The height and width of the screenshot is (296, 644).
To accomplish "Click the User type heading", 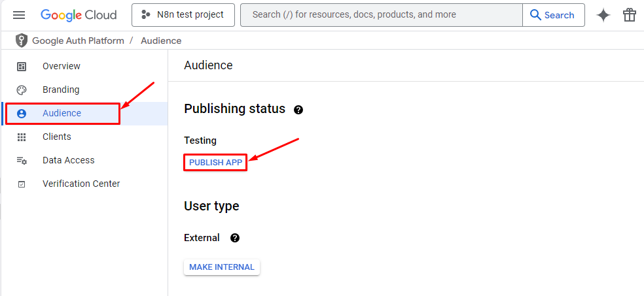I will [211, 206].
